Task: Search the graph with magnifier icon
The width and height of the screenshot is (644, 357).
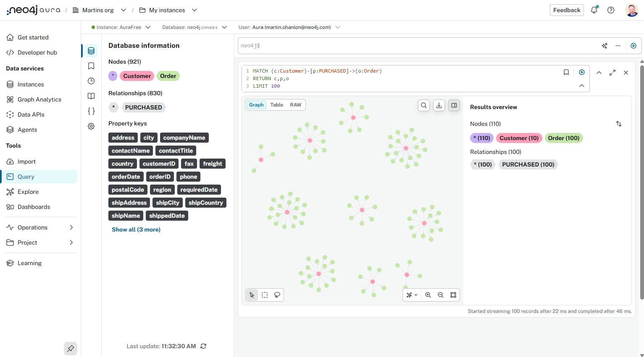Action: click(x=424, y=105)
